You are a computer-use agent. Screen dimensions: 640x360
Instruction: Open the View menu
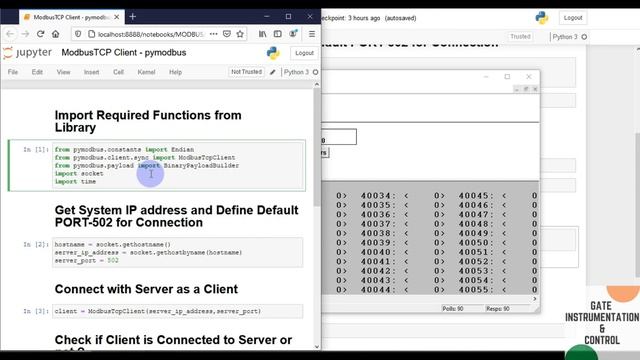click(63, 72)
